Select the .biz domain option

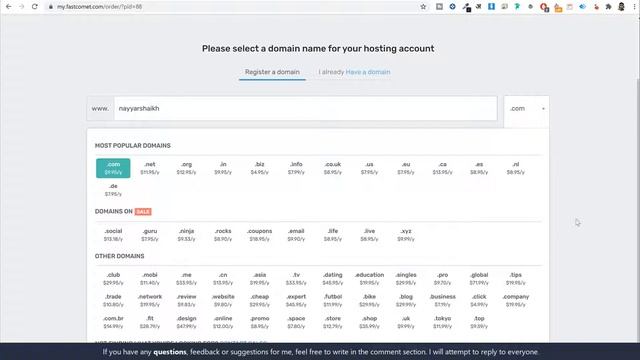click(x=260, y=168)
